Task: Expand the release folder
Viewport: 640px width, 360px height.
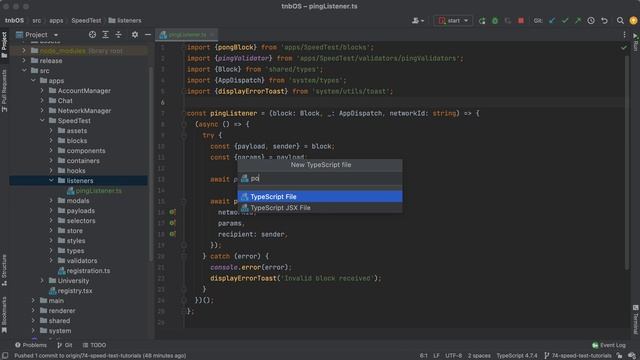Action: pos(24,60)
